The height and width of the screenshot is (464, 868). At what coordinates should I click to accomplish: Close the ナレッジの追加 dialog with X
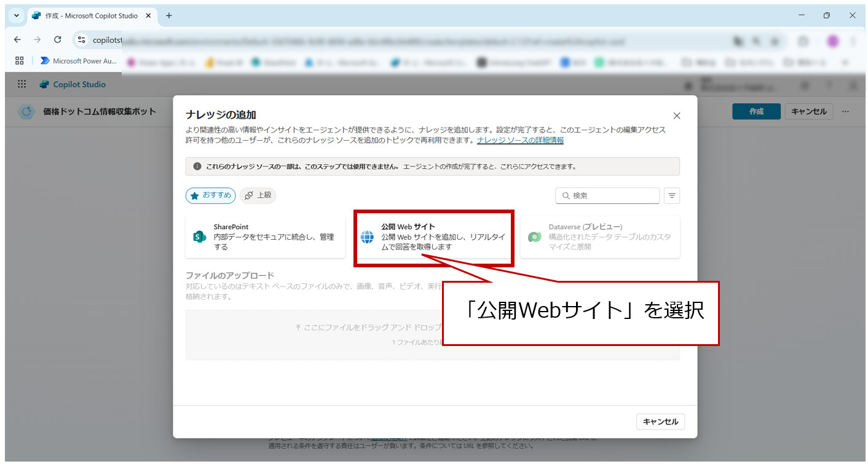[x=677, y=116]
